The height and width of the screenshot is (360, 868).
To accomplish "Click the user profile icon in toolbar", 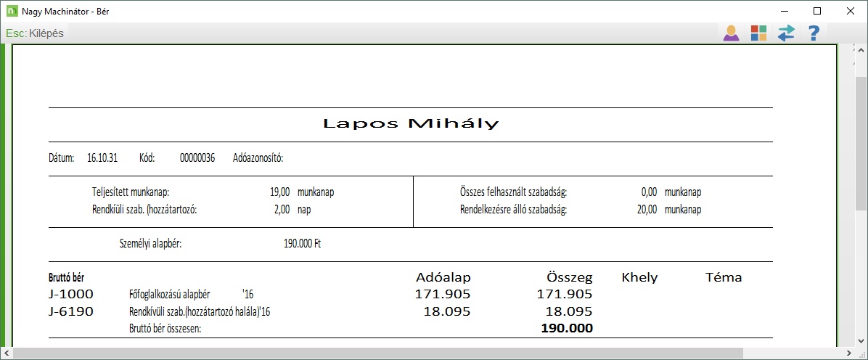I will pyautogui.click(x=732, y=33).
